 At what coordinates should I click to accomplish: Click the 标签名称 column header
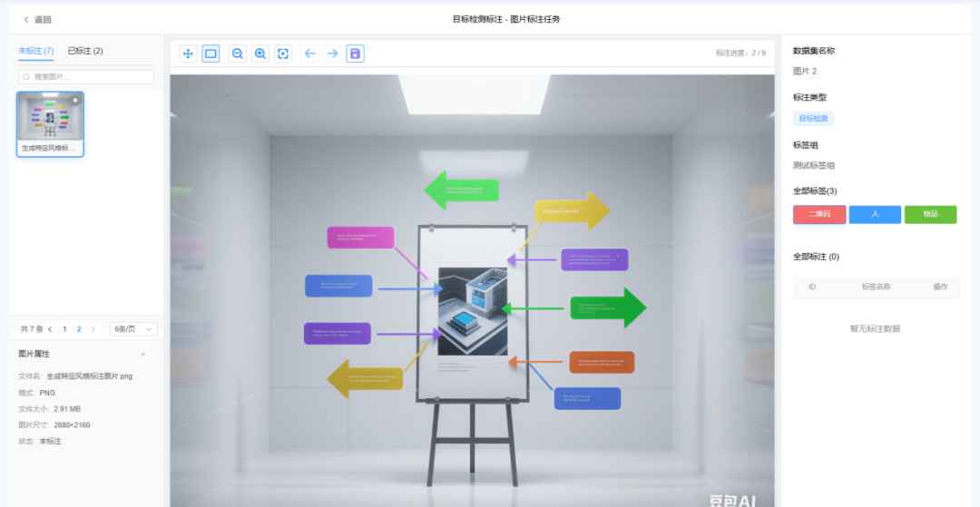tap(876, 287)
